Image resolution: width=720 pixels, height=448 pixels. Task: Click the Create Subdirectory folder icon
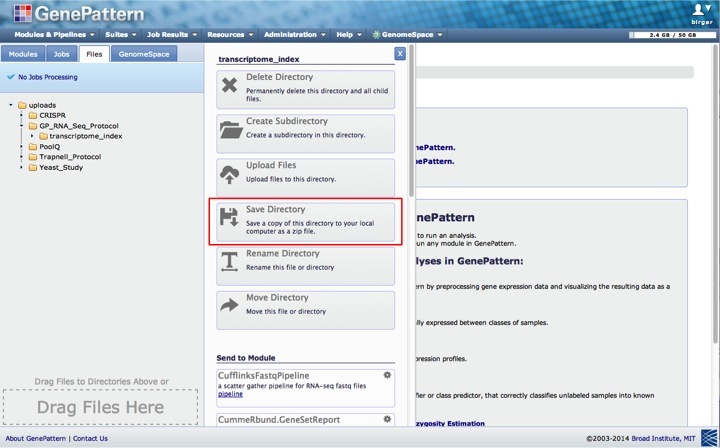click(231, 129)
